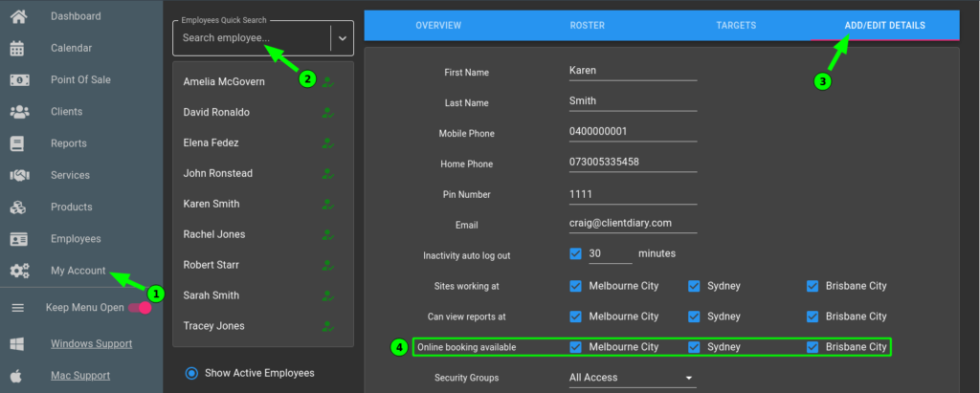
Task: Click active status icon beside John Ronstead
Action: click(327, 173)
